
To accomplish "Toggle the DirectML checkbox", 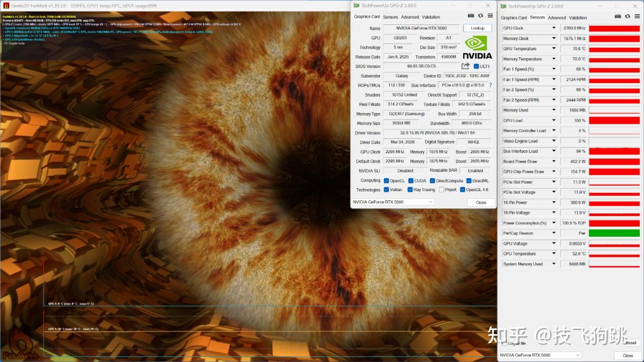I will pos(469,180).
